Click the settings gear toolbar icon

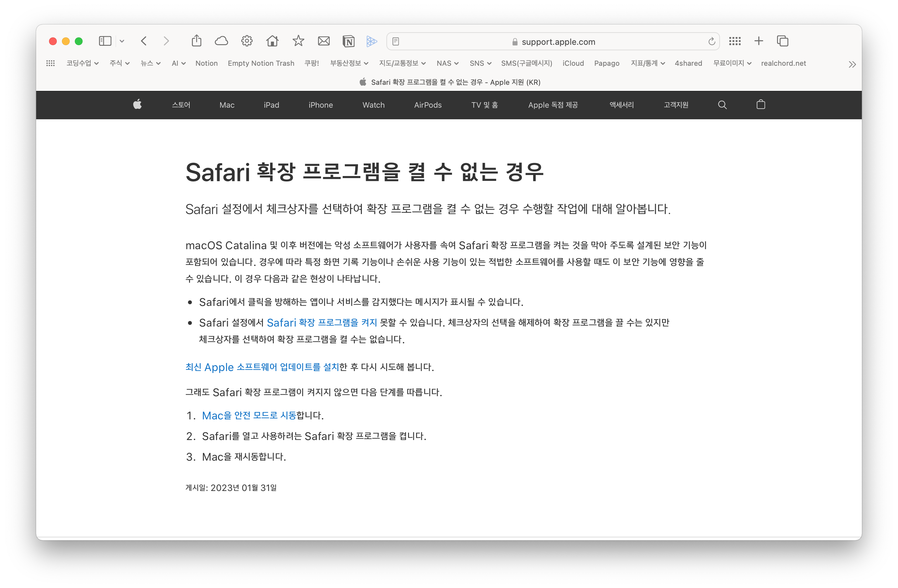247,41
